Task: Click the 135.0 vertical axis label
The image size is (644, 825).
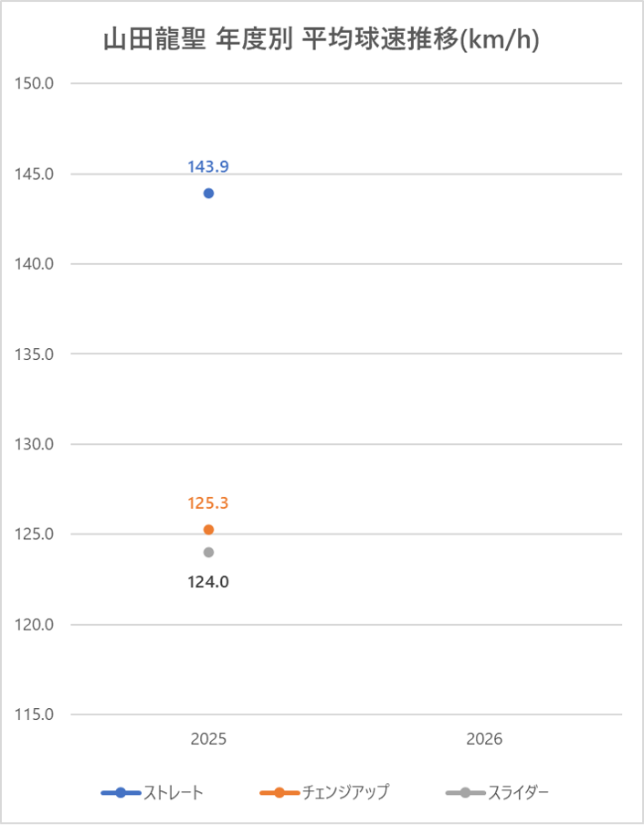Action: click(37, 354)
